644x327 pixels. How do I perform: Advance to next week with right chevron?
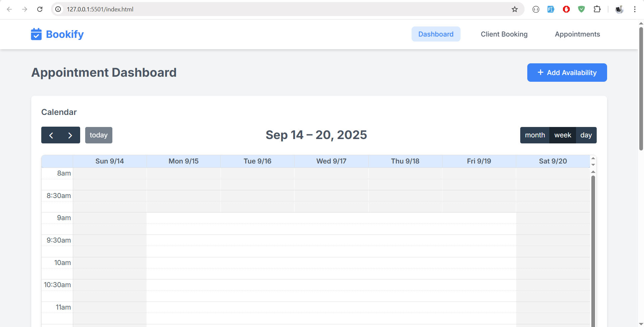click(x=70, y=135)
